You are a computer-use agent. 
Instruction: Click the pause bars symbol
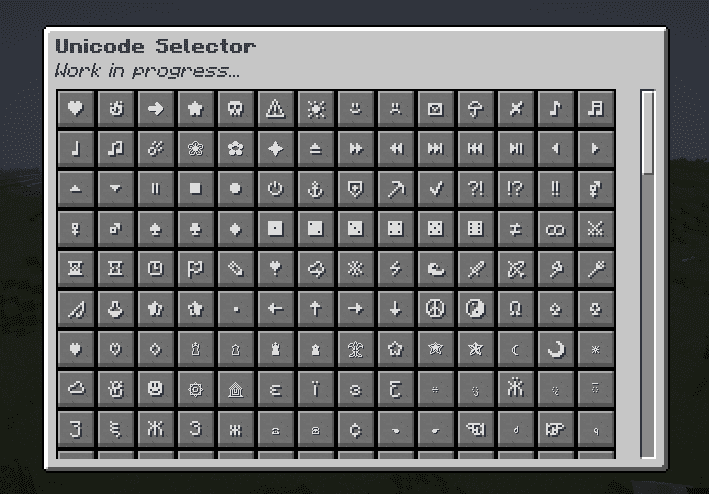tap(155, 188)
